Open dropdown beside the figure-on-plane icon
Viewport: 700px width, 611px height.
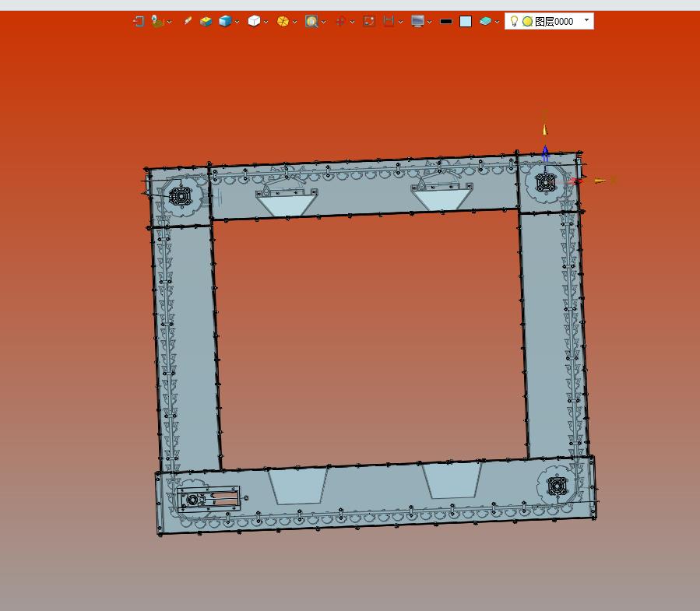point(169,22)
